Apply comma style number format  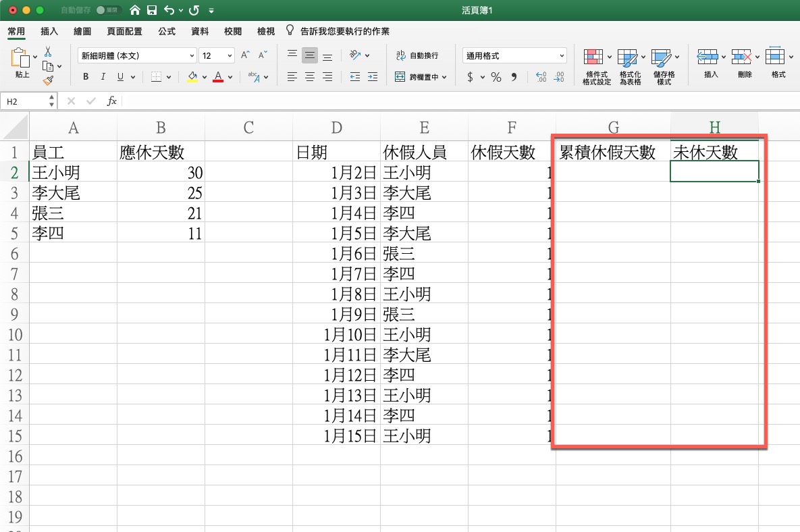(x=514, y=77)
